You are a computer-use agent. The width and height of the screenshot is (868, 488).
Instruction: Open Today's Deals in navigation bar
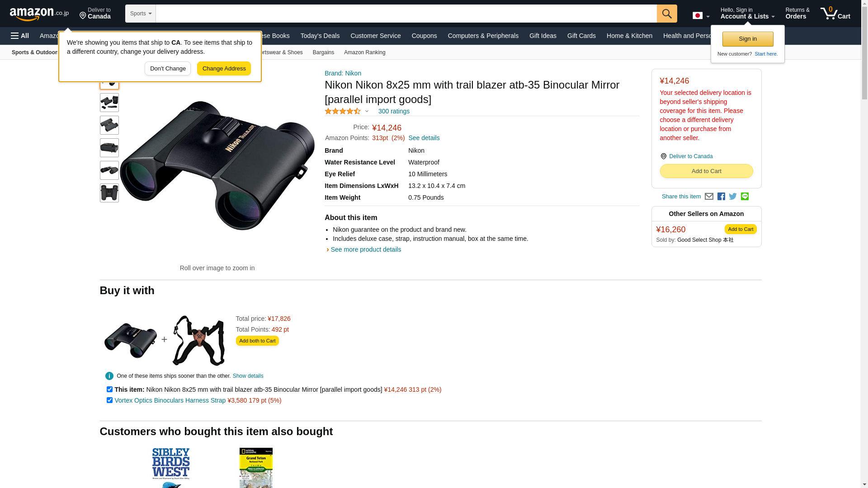pyautogui.click(x=320, y=36)
